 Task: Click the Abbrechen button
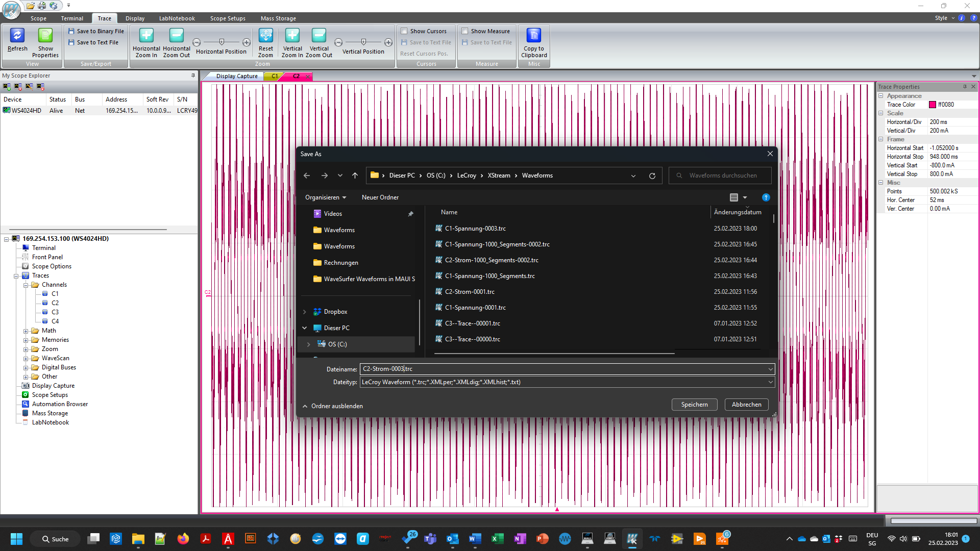click(746, 405)
